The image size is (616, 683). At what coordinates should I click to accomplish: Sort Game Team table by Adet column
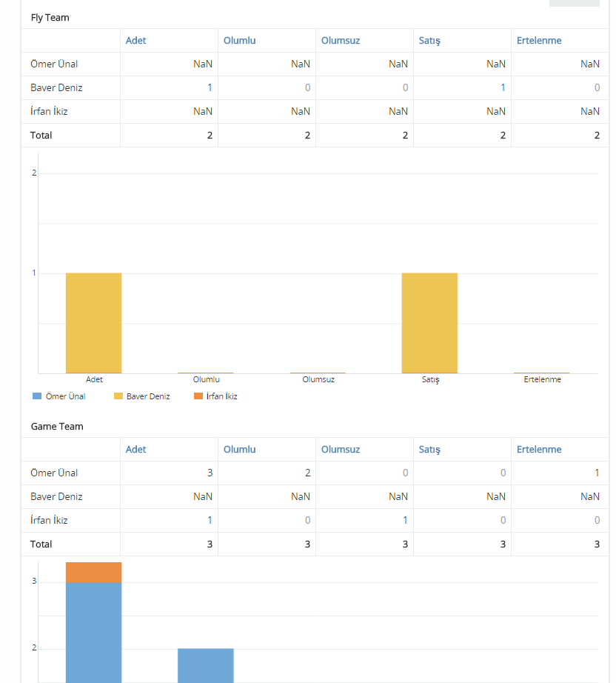[x=135, y=450]
